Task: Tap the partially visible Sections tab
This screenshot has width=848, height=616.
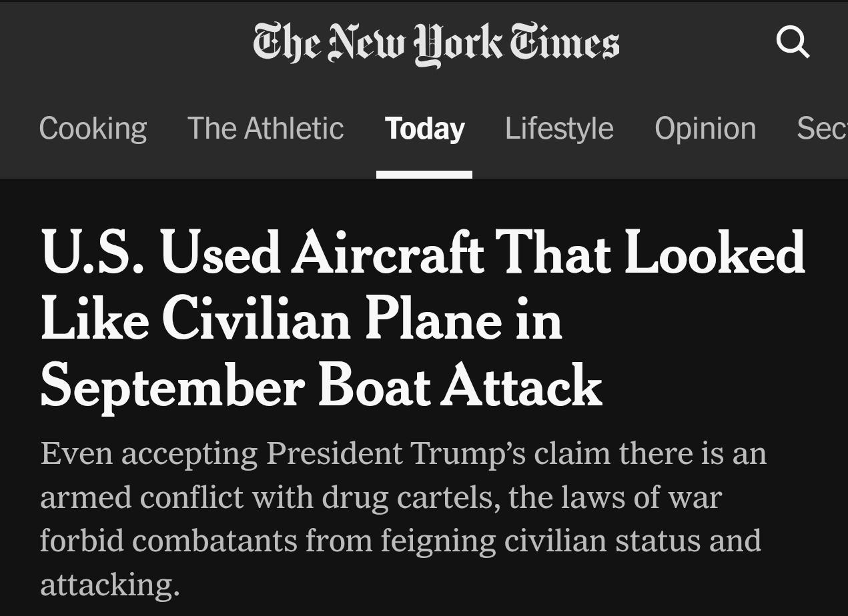Action: pyautogui.click(x=822, y=128)
